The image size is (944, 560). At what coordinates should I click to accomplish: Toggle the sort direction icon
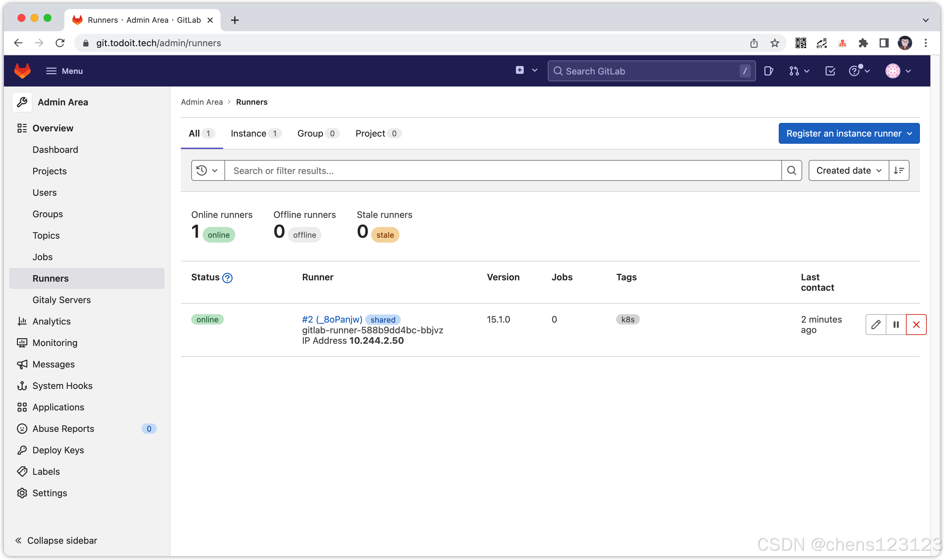click(899, 170)
